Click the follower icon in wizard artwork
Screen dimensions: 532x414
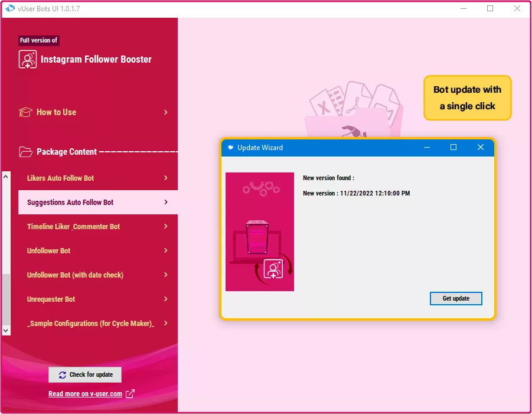click(273, 269)
